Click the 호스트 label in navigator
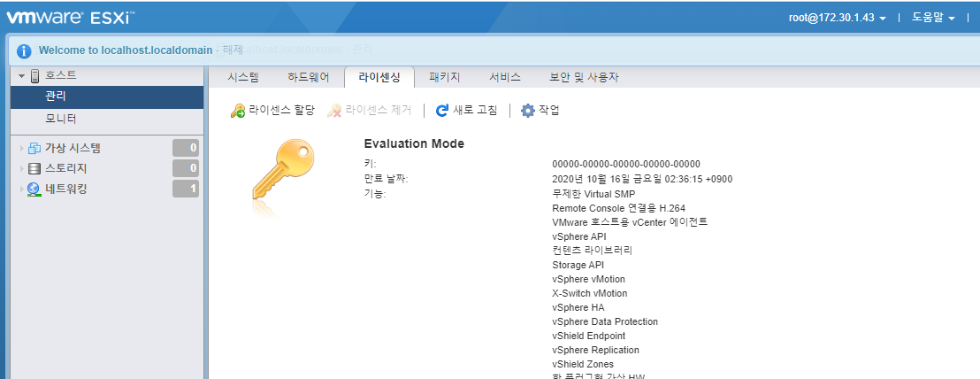Screen dimensions: 980x379 click(61, 75)
